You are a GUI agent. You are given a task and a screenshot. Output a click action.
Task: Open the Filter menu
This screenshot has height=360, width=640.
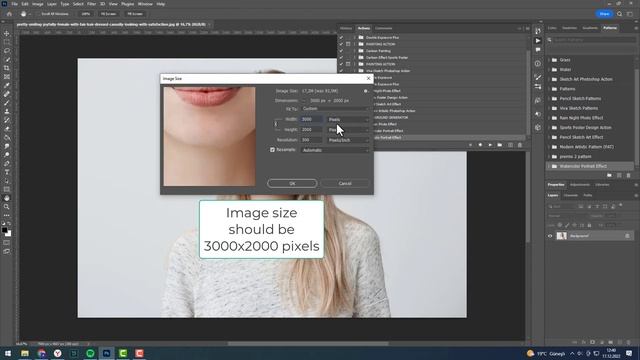(x=91, y=4)
